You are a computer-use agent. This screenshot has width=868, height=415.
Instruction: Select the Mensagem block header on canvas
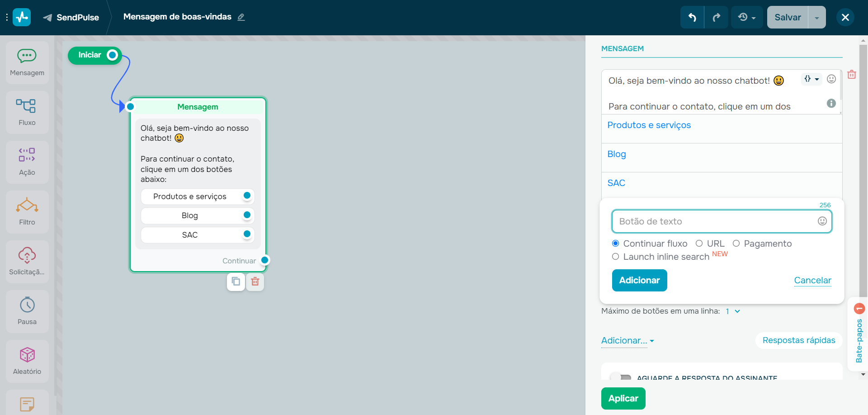pyautogui.click(x=198, y=107)
